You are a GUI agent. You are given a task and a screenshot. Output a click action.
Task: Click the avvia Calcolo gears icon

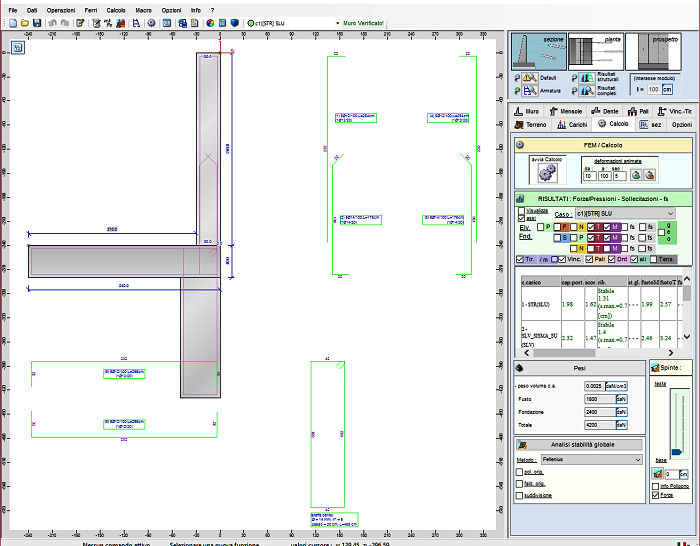click(x=547, y=173)
